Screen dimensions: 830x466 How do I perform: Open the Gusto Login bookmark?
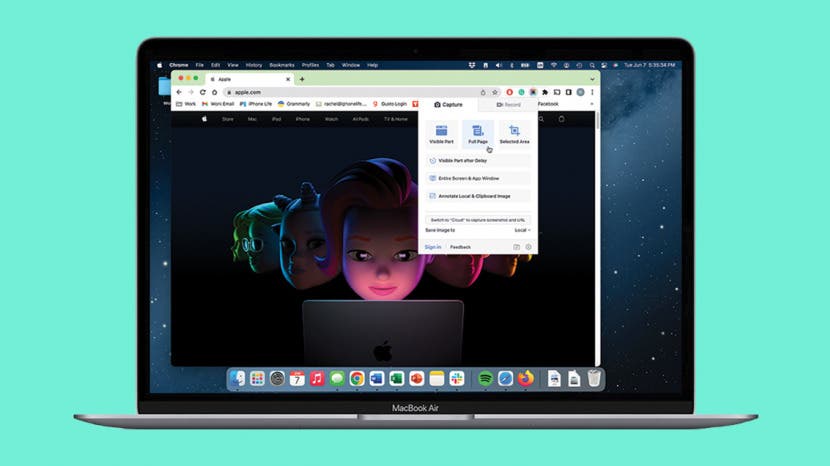390,104
